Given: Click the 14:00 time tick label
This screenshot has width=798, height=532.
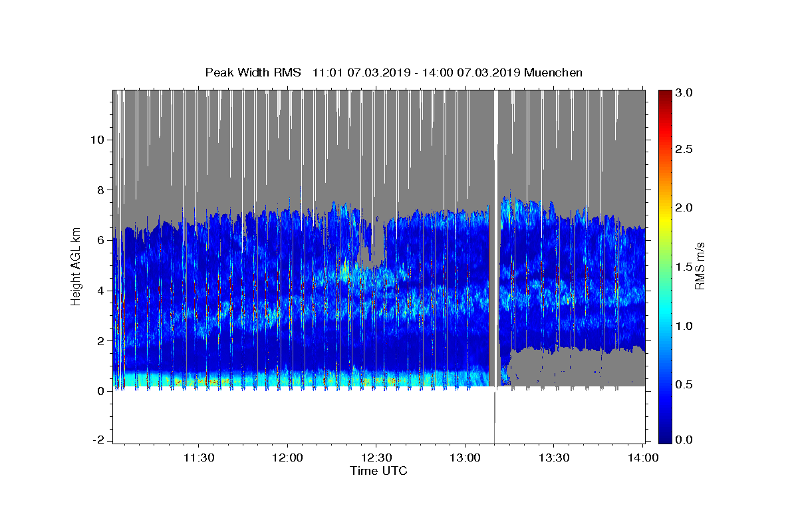Looking at the screenshot, I should click(642, 458).
